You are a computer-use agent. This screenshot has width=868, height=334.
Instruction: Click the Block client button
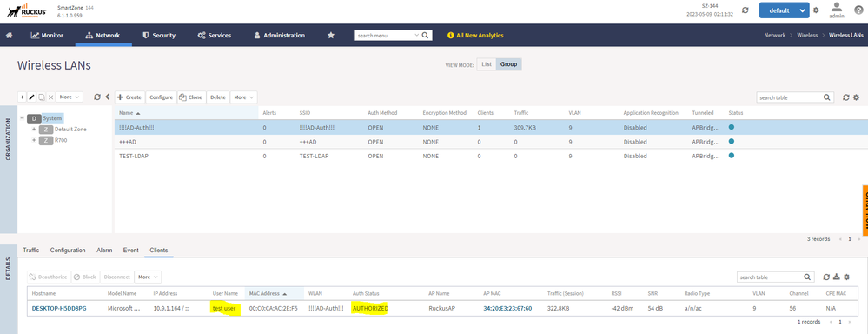pos(84,277)
